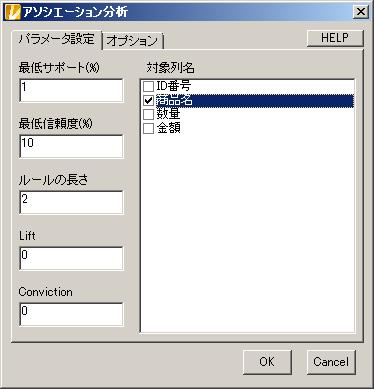
Task: Click the 最低信頼度(%) text box
Action: [x=71, y=146]
